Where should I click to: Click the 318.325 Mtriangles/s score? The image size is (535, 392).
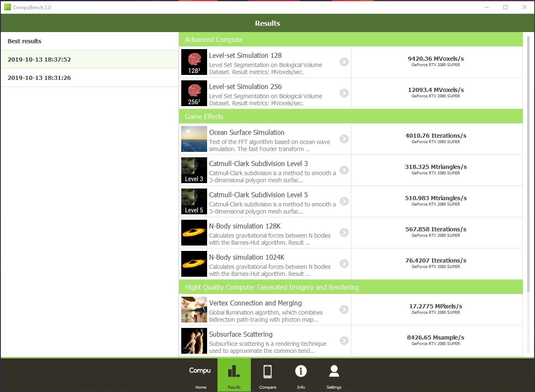tap(436, 167)
